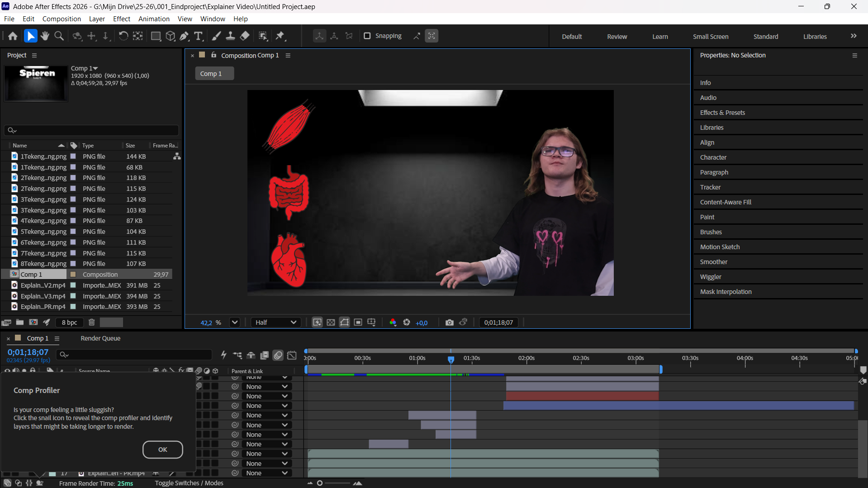The image size is (868, 488).
Task: Open the Effects & Presets panel
Action: pos(722,113)
